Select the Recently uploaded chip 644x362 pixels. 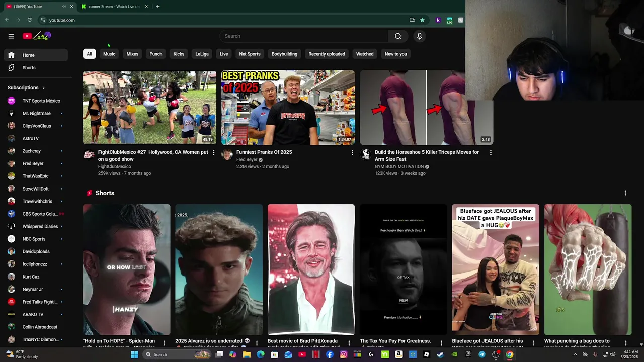[327, 54]
